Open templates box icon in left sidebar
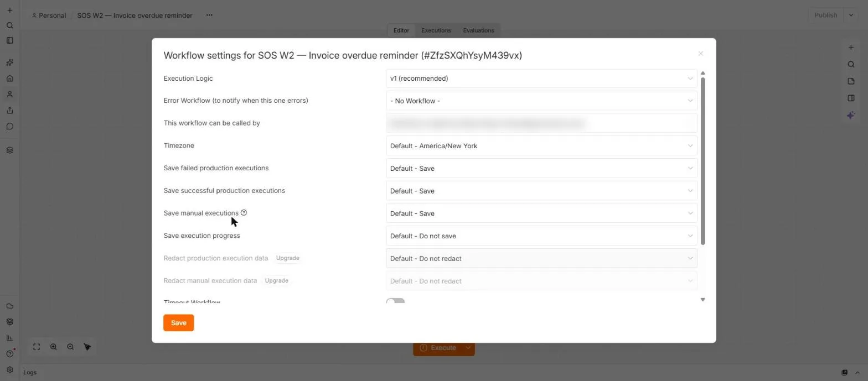The image size is (868, 381). coord(9,322)
